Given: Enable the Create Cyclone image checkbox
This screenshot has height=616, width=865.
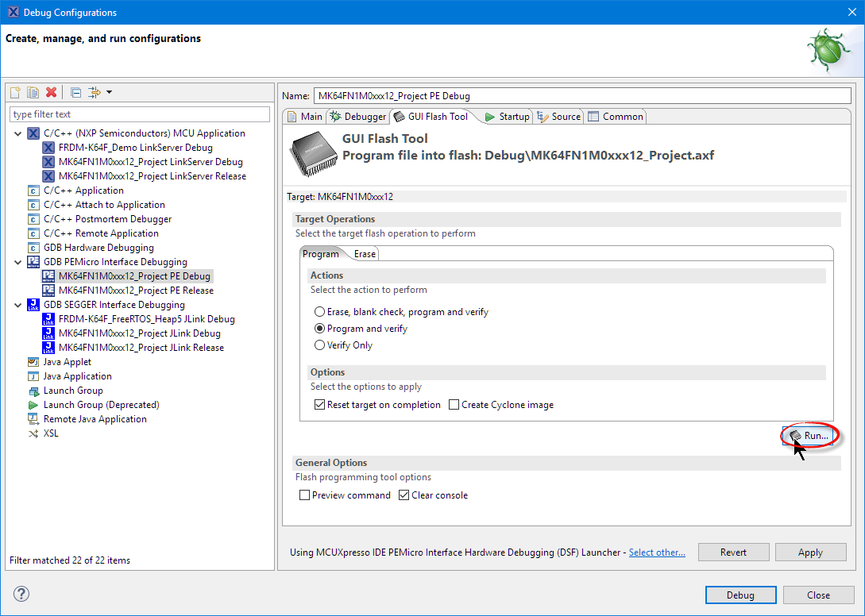Looking at the screenshot, I should (454, 405).
